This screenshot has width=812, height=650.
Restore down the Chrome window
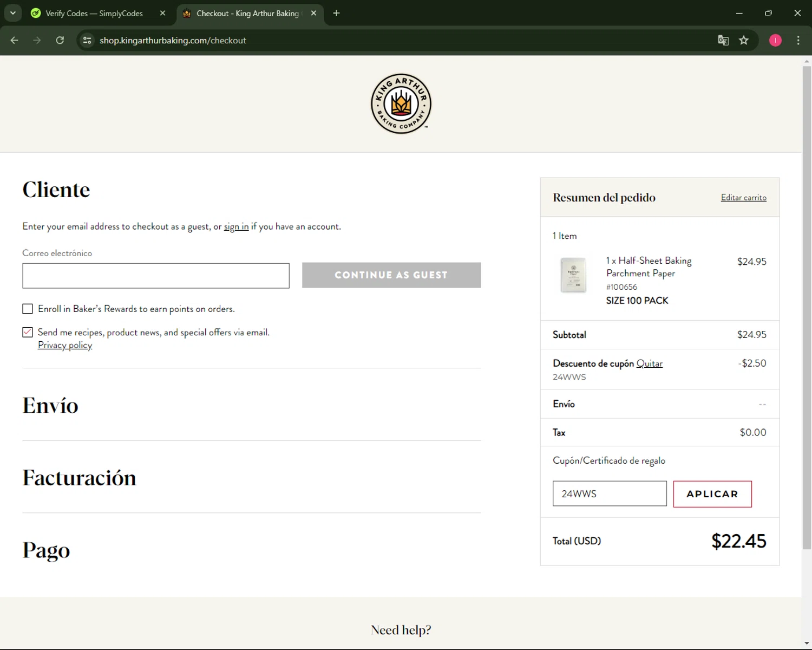point(768,13)
